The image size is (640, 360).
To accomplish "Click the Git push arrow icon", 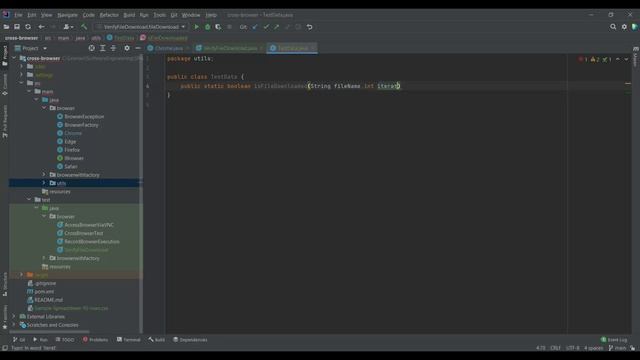I will (277, 27).
